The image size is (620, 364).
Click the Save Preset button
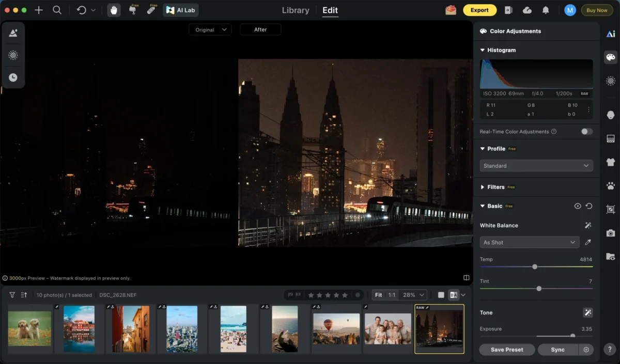coord(506,350)
